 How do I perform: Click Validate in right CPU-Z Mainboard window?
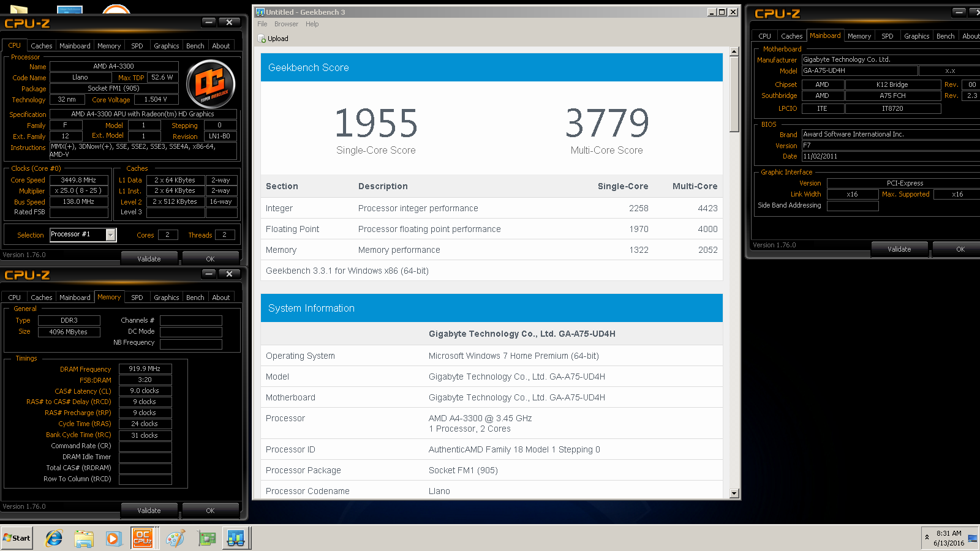click(899, 249)
